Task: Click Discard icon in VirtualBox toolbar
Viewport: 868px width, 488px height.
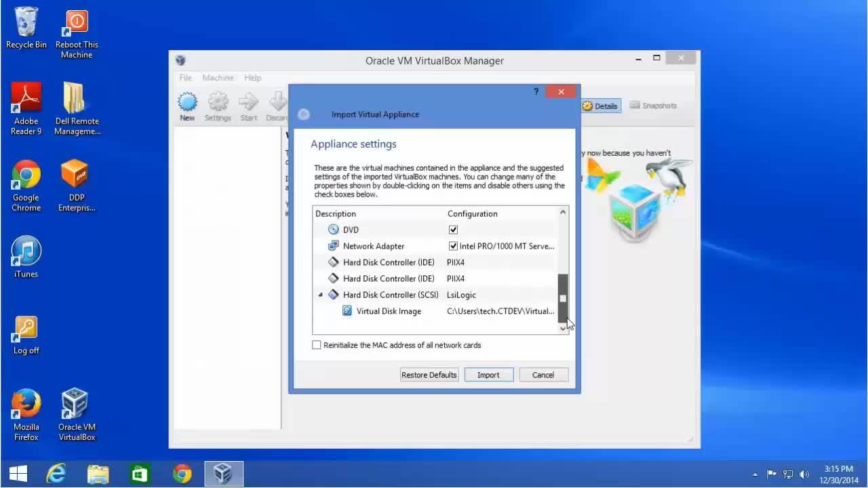Action: (x=277, y=107)
